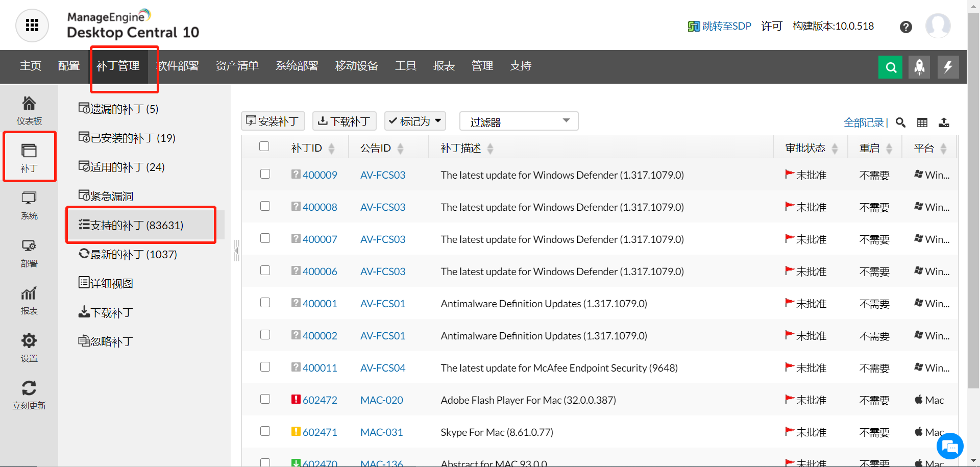Click the help question mark icon

906,27
